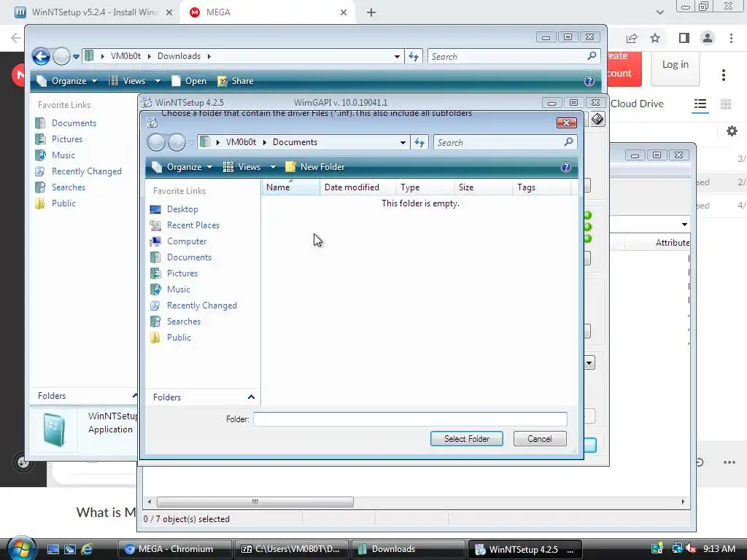
Task: Click Select Folder button in dialog
Action: tap(466, 438)
